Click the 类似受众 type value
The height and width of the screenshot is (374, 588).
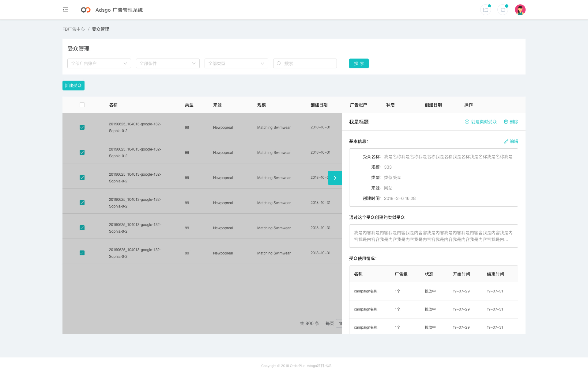tap(393, 177)
